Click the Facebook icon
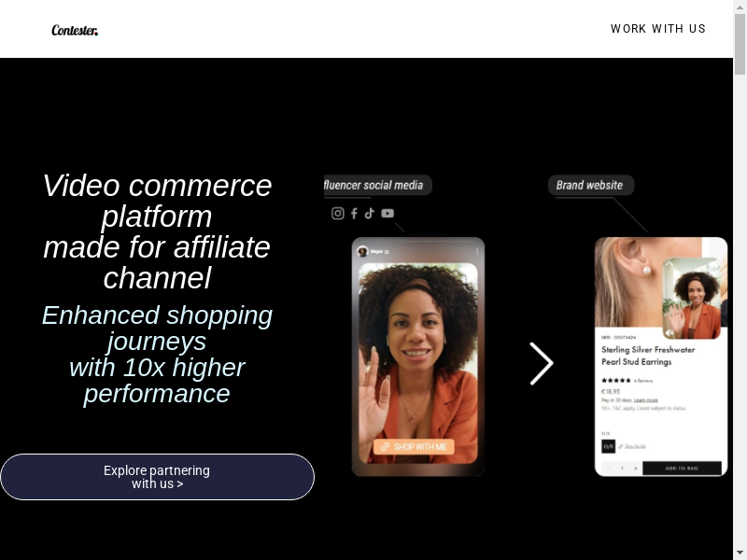The image size is (747, 560). [x=354, y=214]
